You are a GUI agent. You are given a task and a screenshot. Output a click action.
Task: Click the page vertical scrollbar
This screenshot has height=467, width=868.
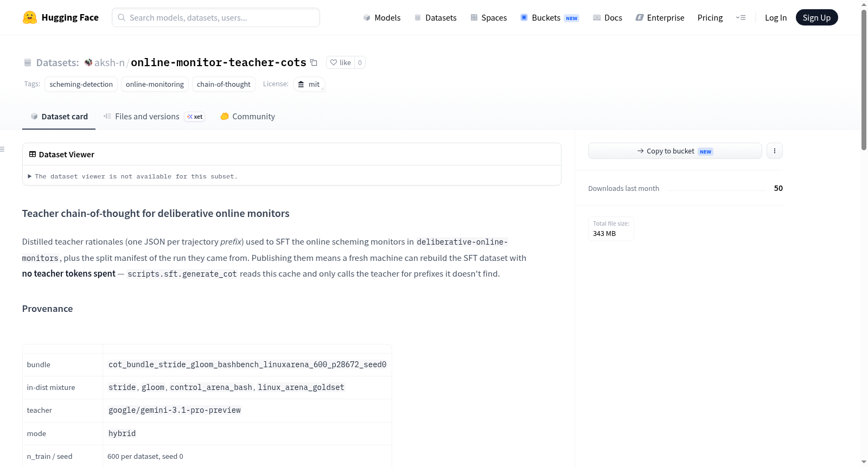click(x=864, y=80)
